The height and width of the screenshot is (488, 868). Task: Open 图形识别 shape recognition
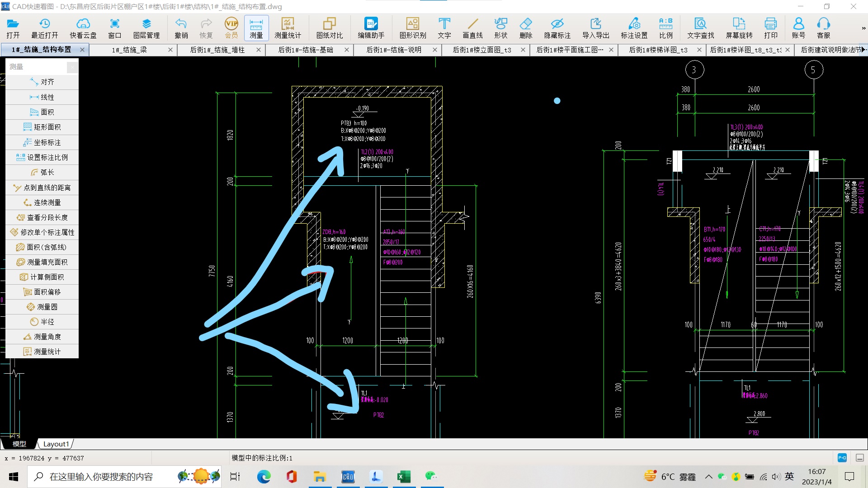pos(413,28)
